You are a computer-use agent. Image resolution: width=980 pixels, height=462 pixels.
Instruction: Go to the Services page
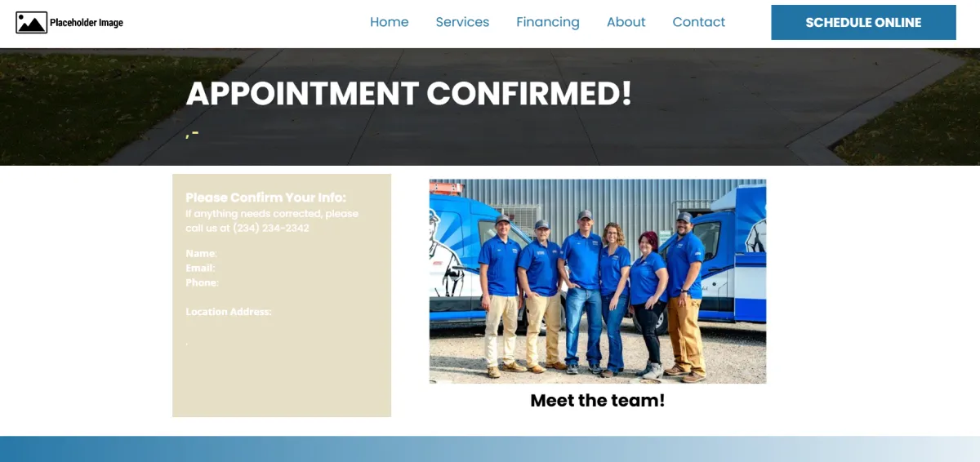[x=462, y=22]
